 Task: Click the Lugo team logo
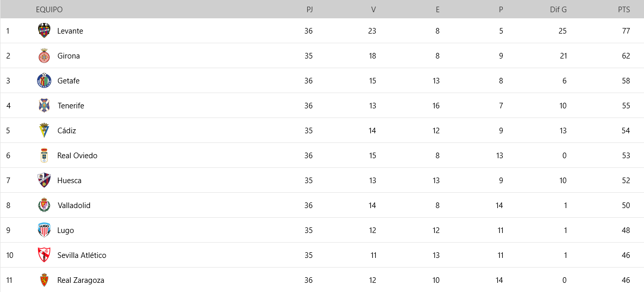[44, 230]
